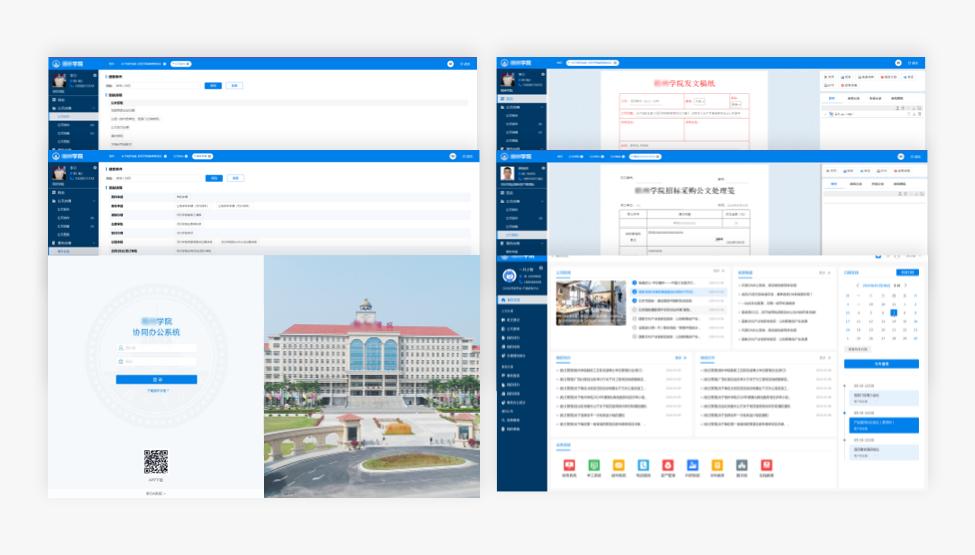Select the highlighted date in the calendar
This screenshot has height=555, width=975.
893,312
